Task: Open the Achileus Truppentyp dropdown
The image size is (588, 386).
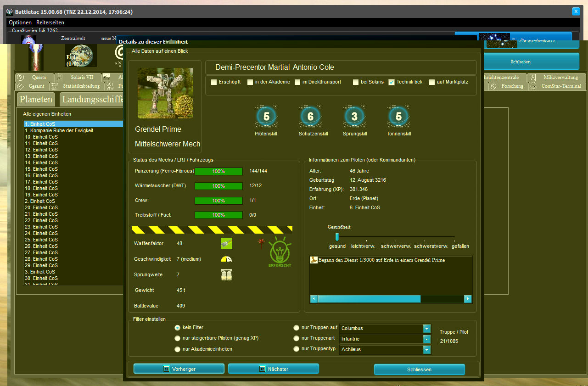Action: tap(427, 350)
